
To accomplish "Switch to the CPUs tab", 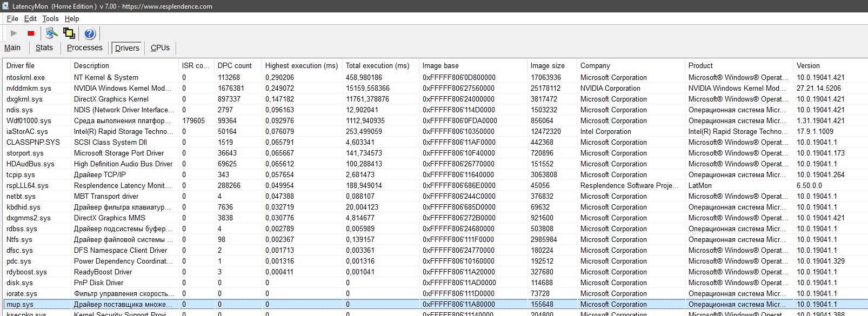I will 160,48.
